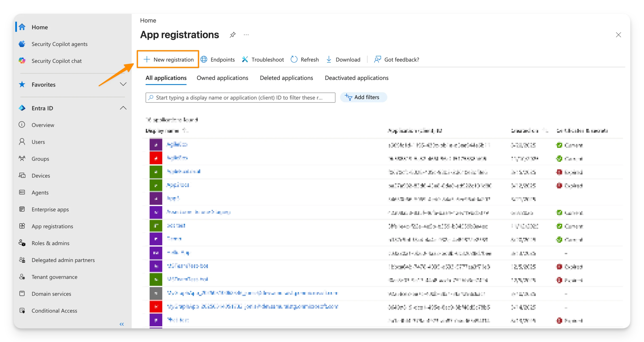This screenshot has height=342, width=644.
Task: Switch to All applications tab
Action: point(166,78)
